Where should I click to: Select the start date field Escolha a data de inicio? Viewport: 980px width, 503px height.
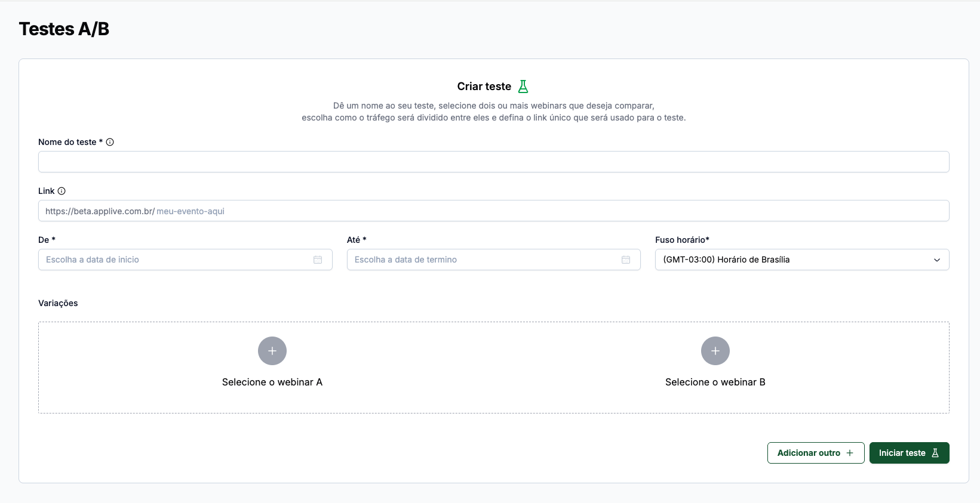click(185, 260)
